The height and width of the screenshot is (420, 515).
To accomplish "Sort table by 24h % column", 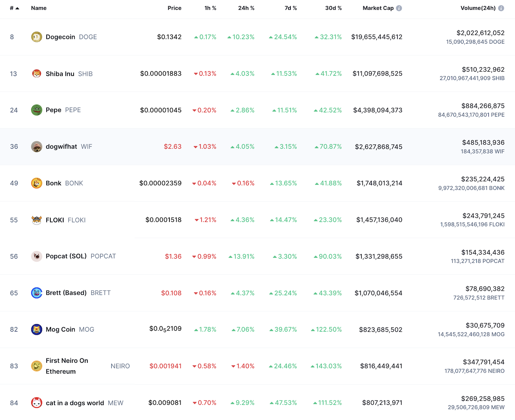I will tap(246, 8).
